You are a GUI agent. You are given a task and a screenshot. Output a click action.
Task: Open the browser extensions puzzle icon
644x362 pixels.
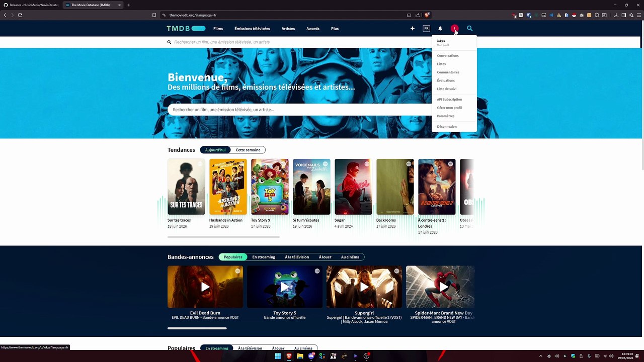click(597, 15)
